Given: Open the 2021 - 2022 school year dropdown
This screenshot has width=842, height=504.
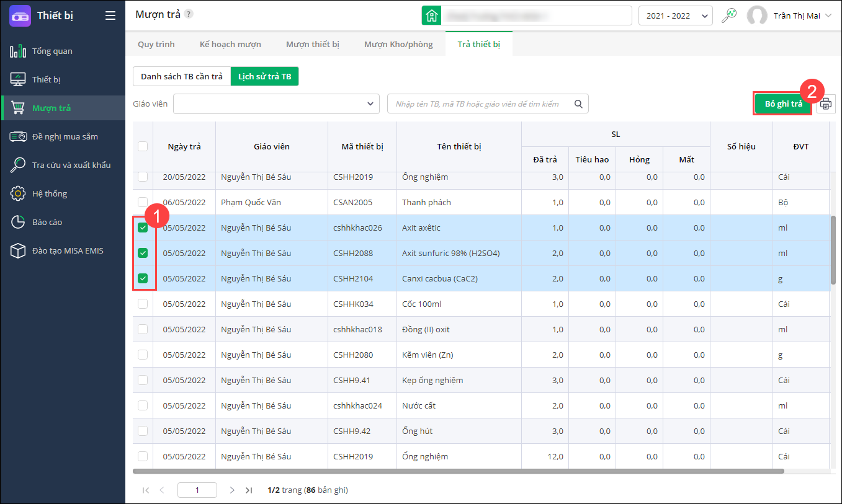Looking at the screenshot, I should [x=675, y=15].
